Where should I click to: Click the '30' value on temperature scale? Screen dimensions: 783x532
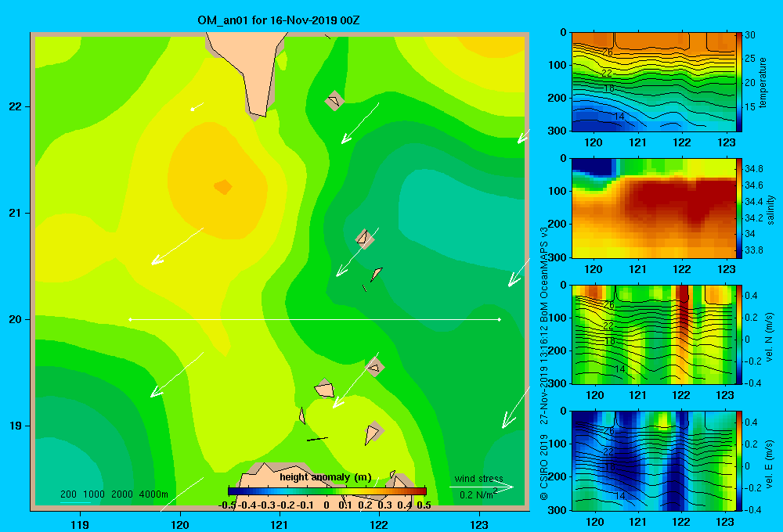coord(750,35)
